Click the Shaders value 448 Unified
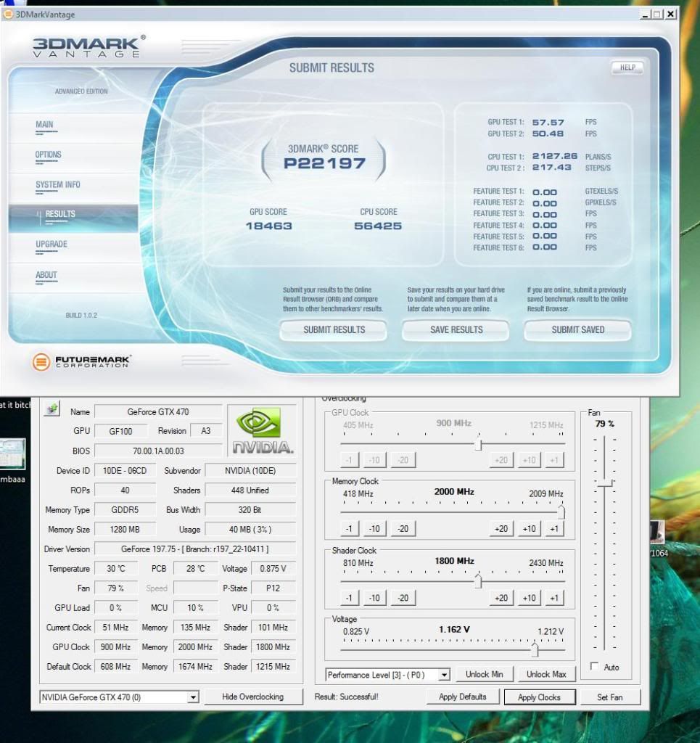 tap(250, 490)
